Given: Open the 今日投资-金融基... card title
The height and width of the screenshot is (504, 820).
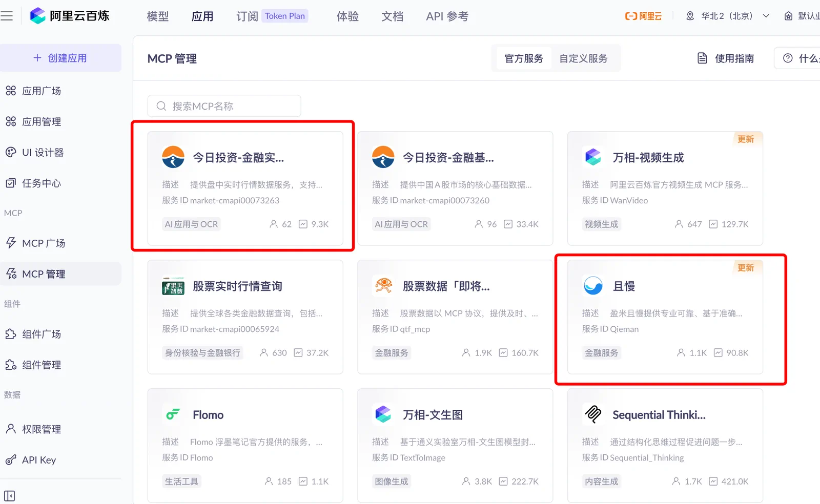Looking at the screenshot, I should point(448,157).
